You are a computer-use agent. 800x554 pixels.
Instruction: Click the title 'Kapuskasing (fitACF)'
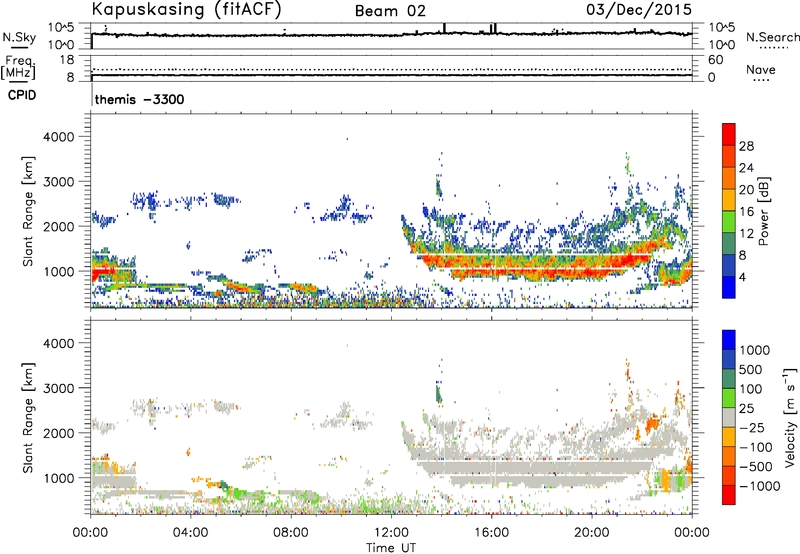click(186, 9)
